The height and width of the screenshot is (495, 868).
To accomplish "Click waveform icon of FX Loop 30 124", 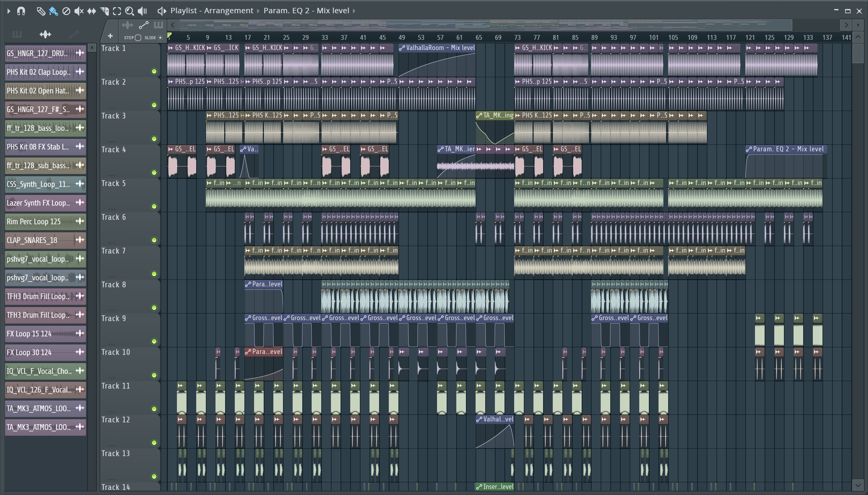I will click(80, 352).
